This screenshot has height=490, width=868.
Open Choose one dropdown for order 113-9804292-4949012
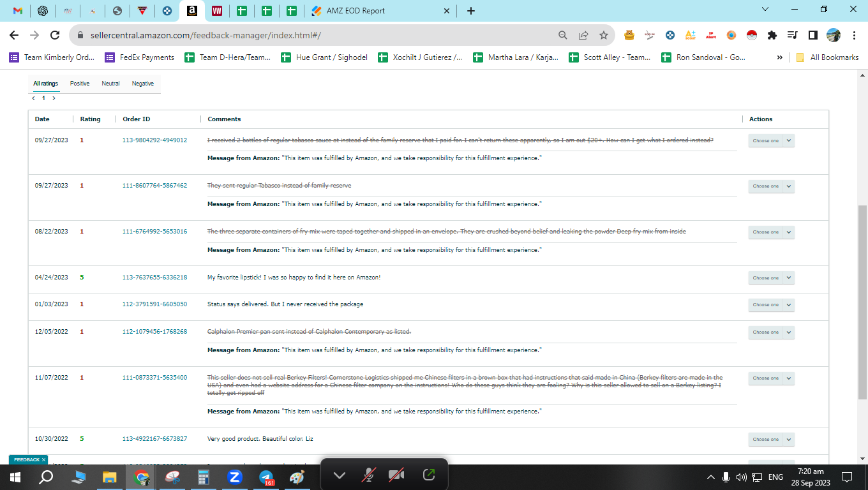point(771,140)
